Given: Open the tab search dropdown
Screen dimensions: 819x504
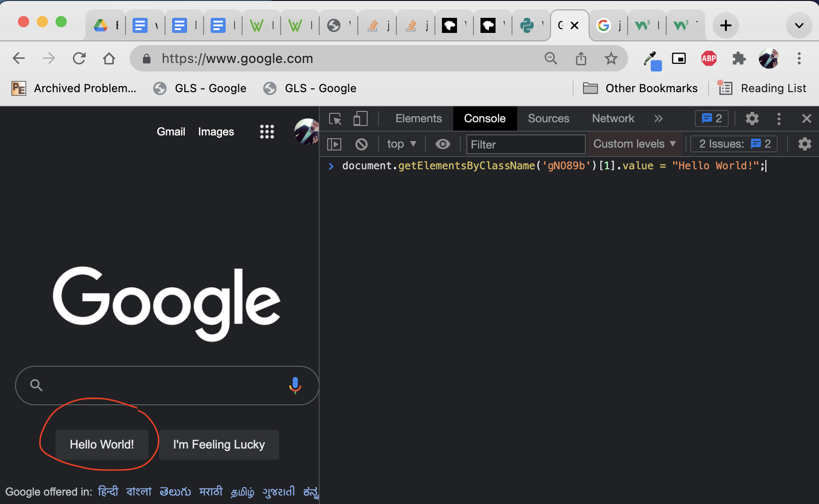Looking at the screenshot, I should pyautogui.click(x=799, y=25).
